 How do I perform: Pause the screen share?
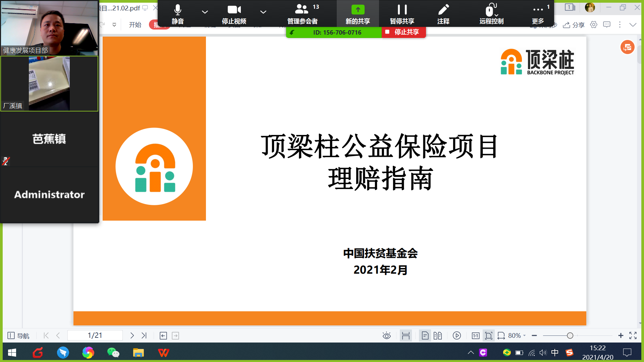(x=402, y=14)
